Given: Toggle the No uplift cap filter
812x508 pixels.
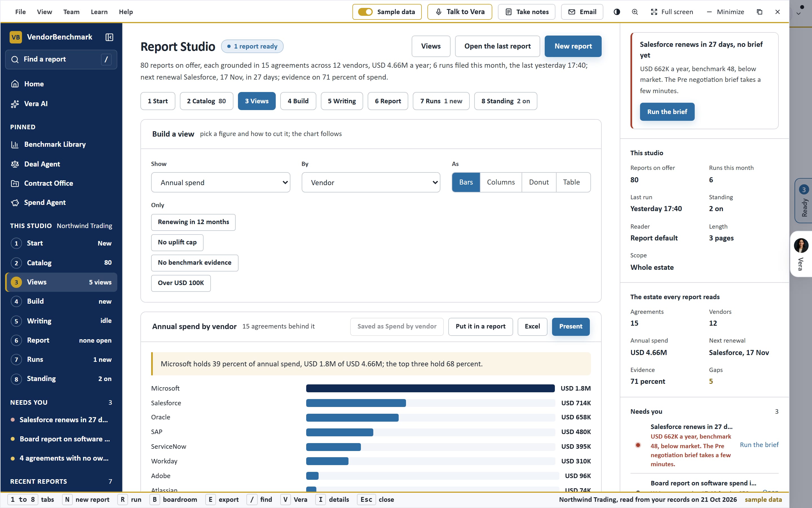Looking at the screenshot, I should [x=177, y=242].
